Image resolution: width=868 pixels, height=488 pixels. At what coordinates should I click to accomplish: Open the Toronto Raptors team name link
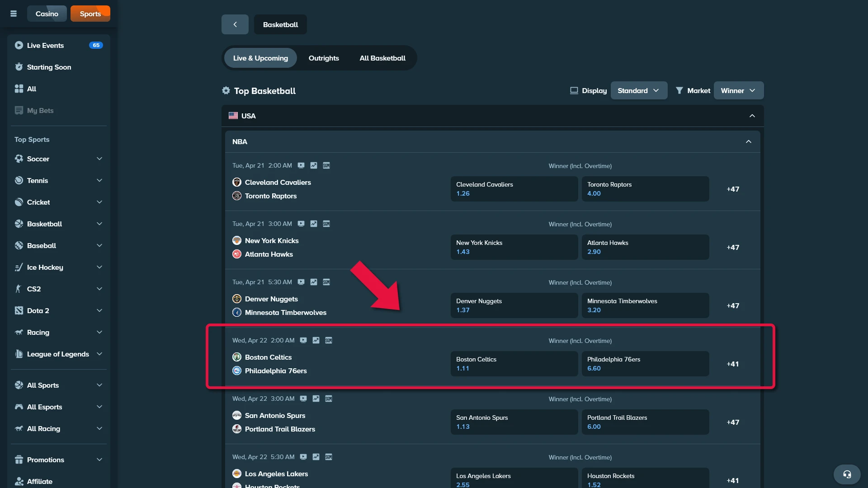pyautogui.click(x=271, y=196)
